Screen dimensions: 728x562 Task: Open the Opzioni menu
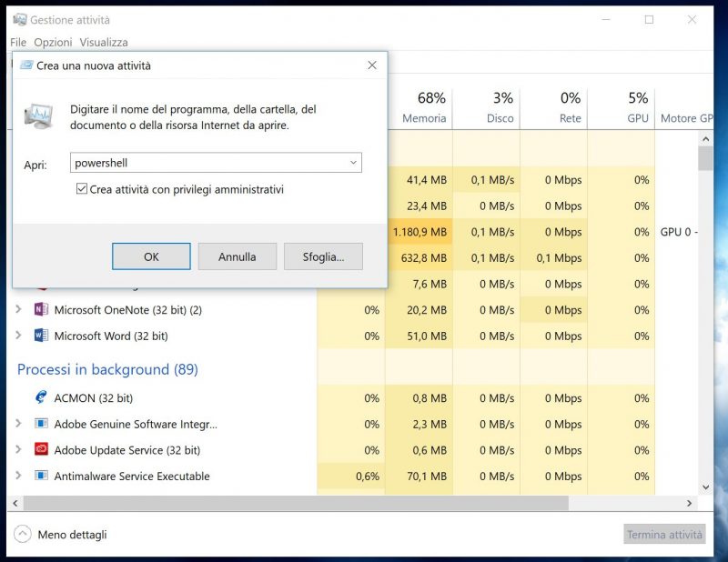tap(53, 42)
